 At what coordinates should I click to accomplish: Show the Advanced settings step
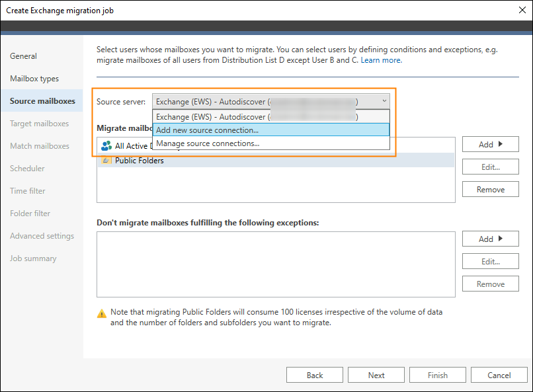pyautogui.click(x=42, y=236)
